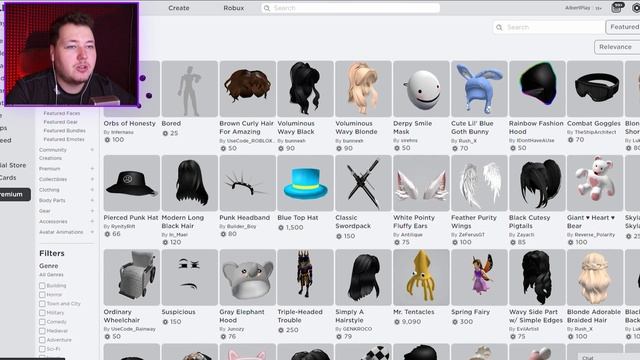Open the Combat Goggles item image
This screenshot has height=360, width=640.
pyautogui.click(x=595, y=89)
